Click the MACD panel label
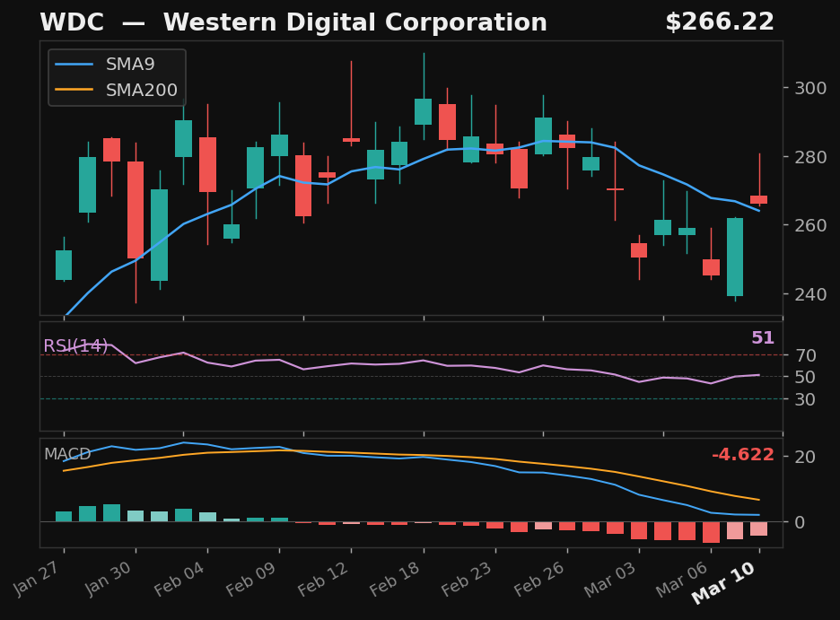The width and height of the screenshot is (840, 620). pos(66,454)
